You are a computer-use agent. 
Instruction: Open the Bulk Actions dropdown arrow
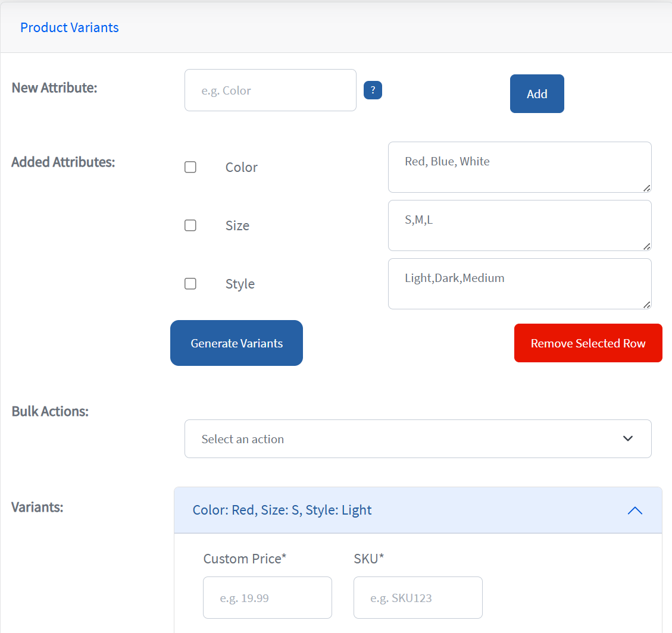(x=627, y=438)
